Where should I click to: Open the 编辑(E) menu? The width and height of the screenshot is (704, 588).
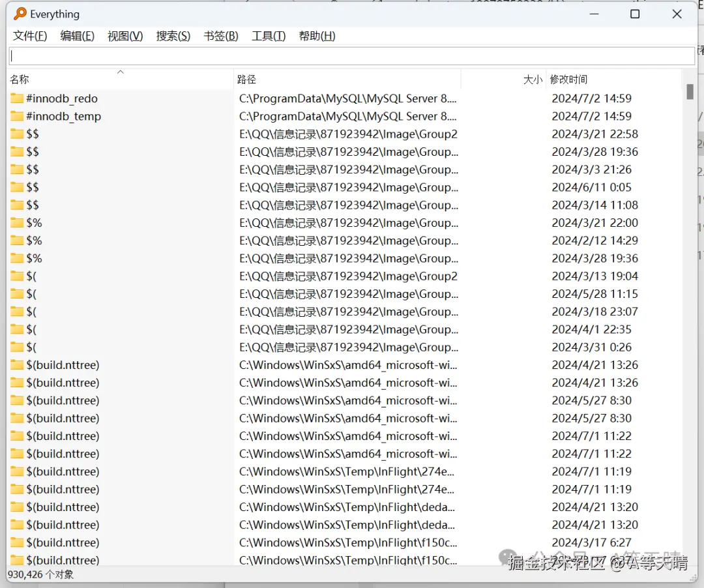(x=77, y=36)
